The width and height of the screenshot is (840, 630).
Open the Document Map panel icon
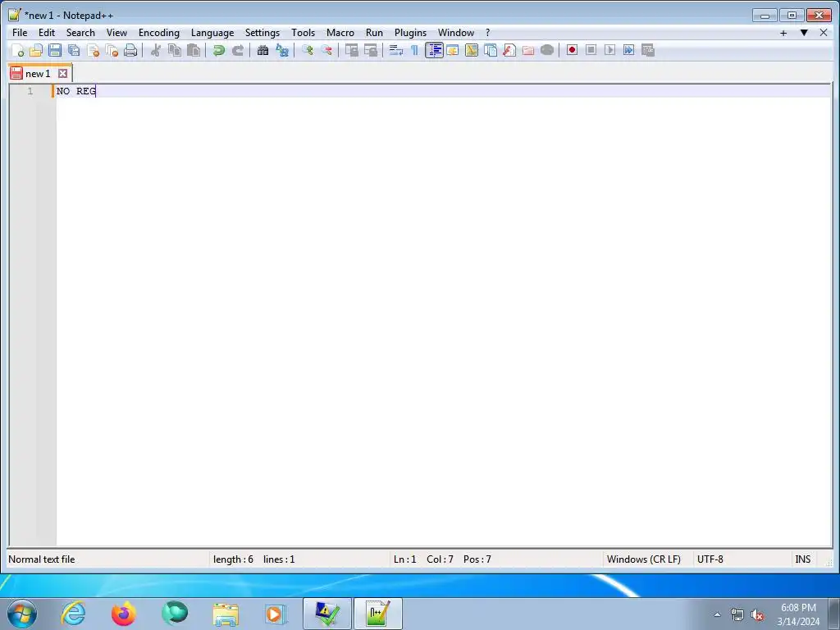(x=472, y=50)
